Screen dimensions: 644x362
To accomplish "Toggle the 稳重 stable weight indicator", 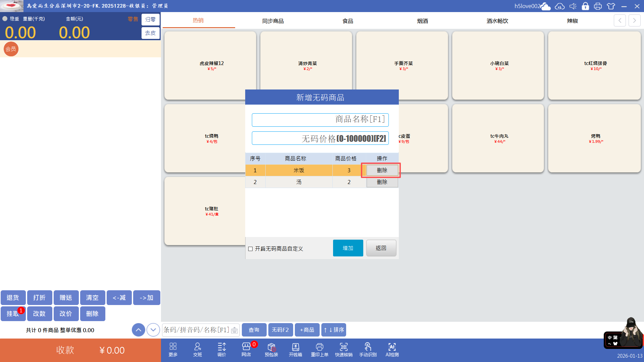I will (5, 19).
